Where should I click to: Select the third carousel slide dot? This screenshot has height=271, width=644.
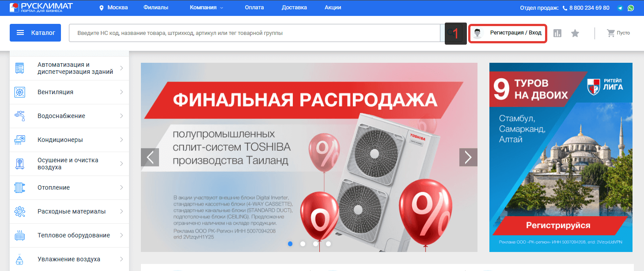click(315, 244)
